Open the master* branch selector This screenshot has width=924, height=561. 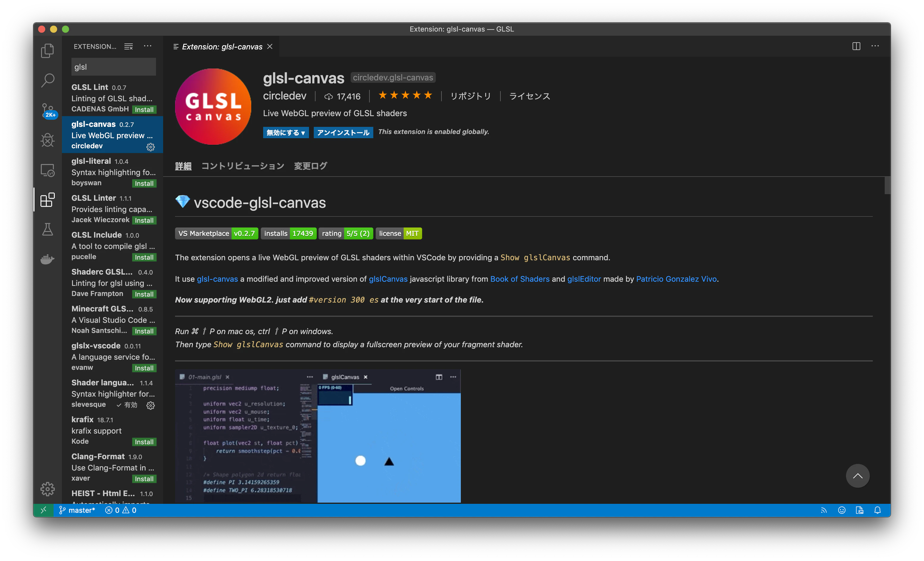[77, 510]
